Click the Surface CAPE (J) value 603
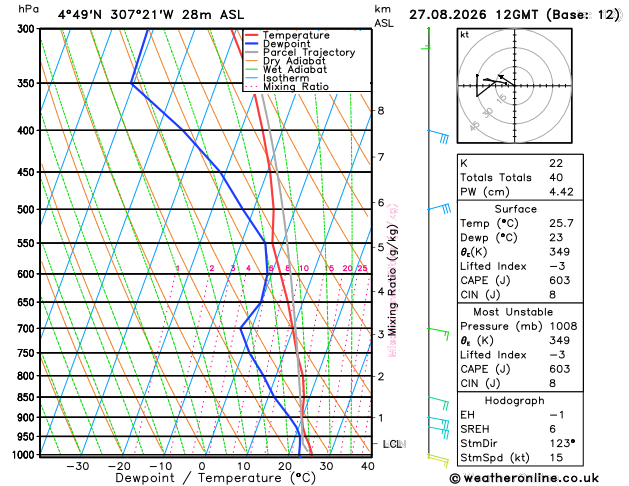The height and width of the screenshot is (486, 629). pyautogui.click(x=560, y=281)
